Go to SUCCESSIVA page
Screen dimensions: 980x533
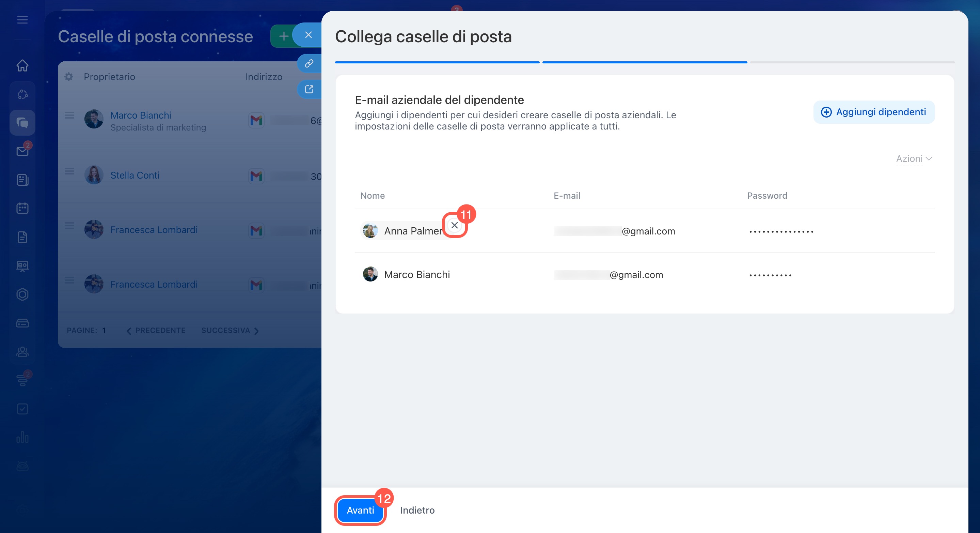230,331
